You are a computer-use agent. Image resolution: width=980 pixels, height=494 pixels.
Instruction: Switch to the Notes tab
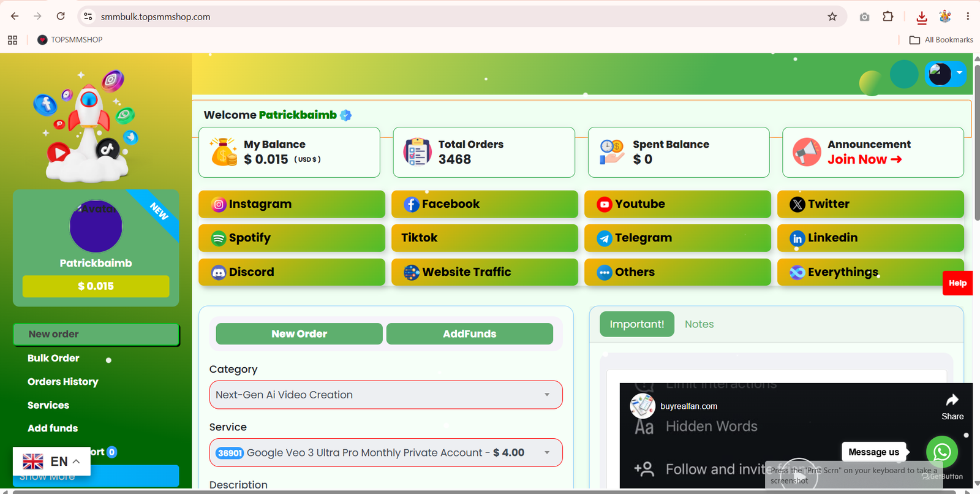tap(699, 324)
